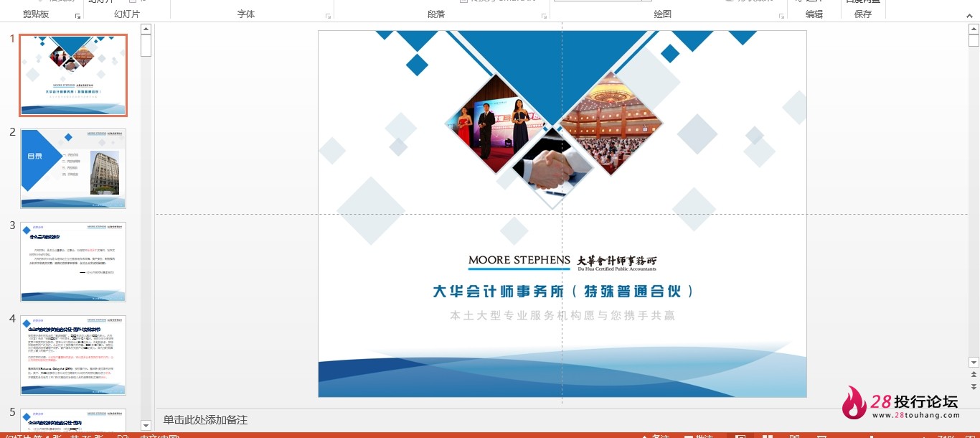
Task: Select the subtitle 本土大型专业服务机构愿与您携手共赢
Action: point(562,315)
